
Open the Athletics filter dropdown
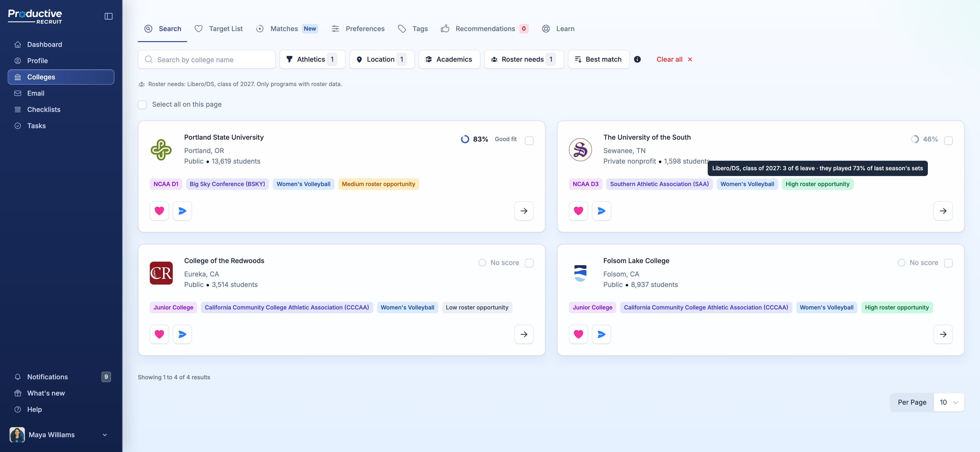pos(312,59)
